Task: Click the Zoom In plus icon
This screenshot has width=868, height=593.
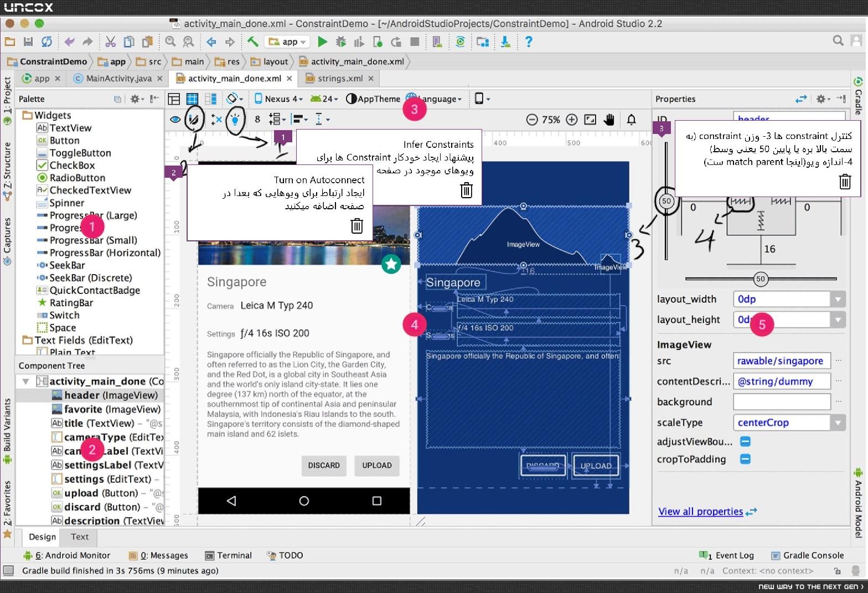Action: click(x=572, y=120)
